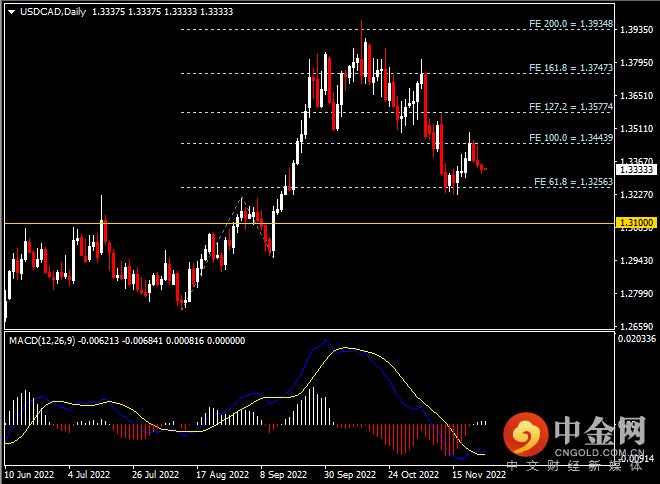Click the 1.39350 value on the price scale
The height and width of the screenshot is (484, 660).
point(637,30)
